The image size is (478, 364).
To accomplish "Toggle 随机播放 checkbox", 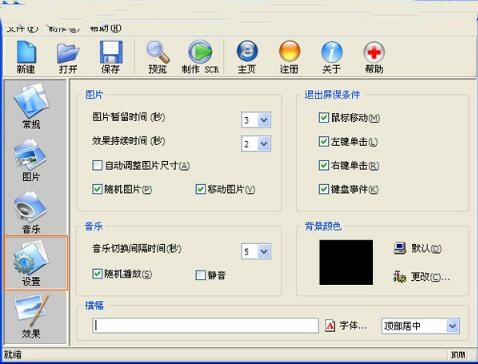I will [x=97, y=274].
